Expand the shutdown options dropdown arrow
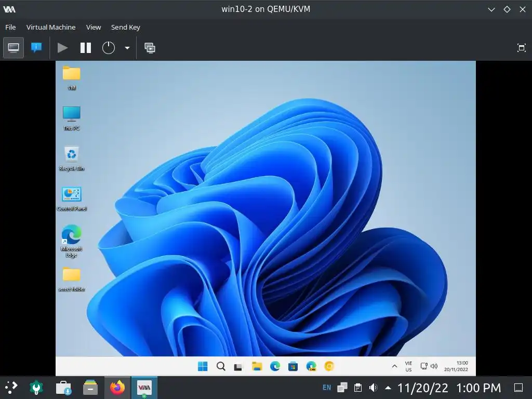The height and width of the screenshot is (399, 532). 127,48
